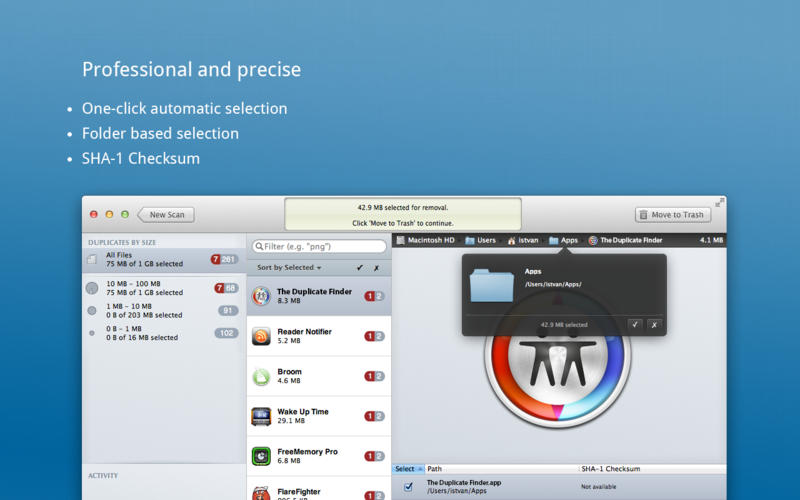The image size is (800, 500).
Task: Click the X button in Apps popup
Action: point(655,324)
